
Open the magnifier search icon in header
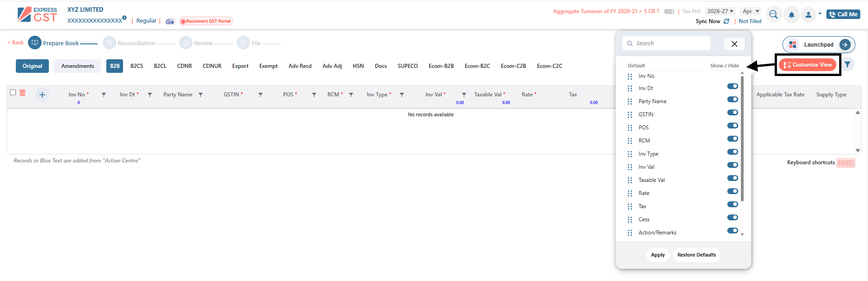[773, 15]
